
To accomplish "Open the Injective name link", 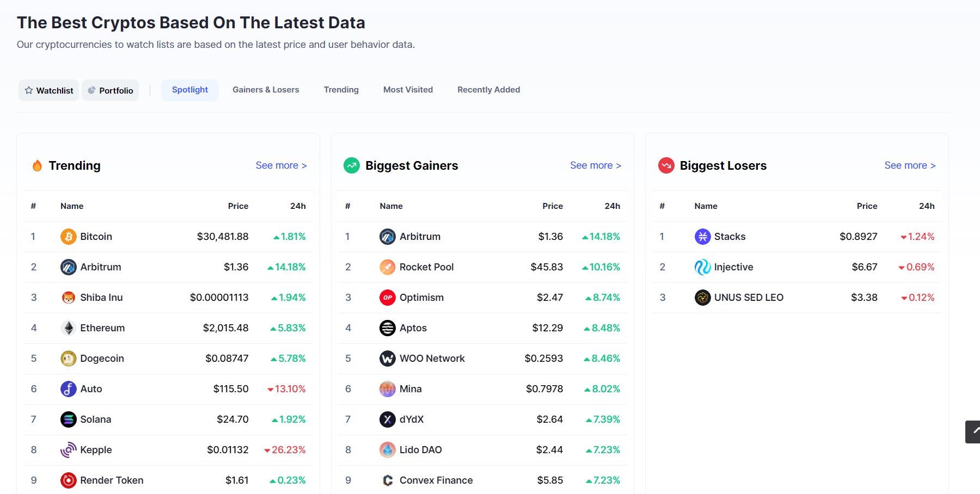I will click(x=734, y=267).
